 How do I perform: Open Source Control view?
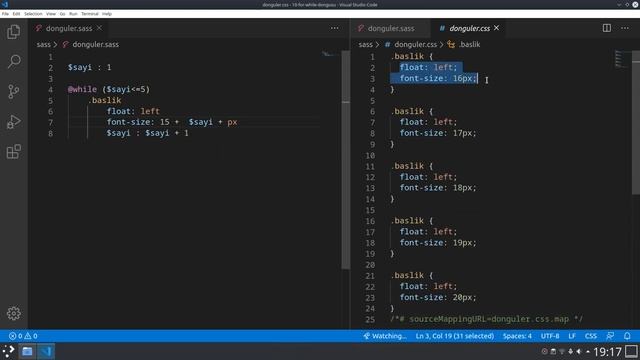click(13, 91)
